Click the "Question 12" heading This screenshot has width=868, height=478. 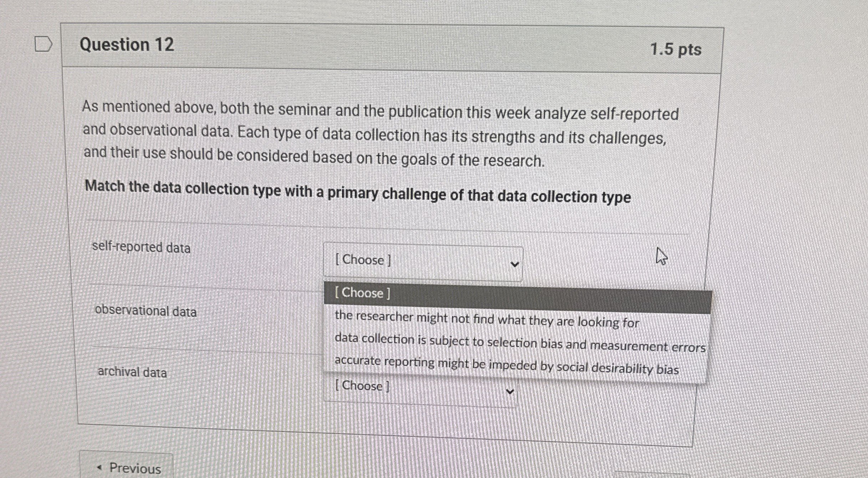coord(127,45)
